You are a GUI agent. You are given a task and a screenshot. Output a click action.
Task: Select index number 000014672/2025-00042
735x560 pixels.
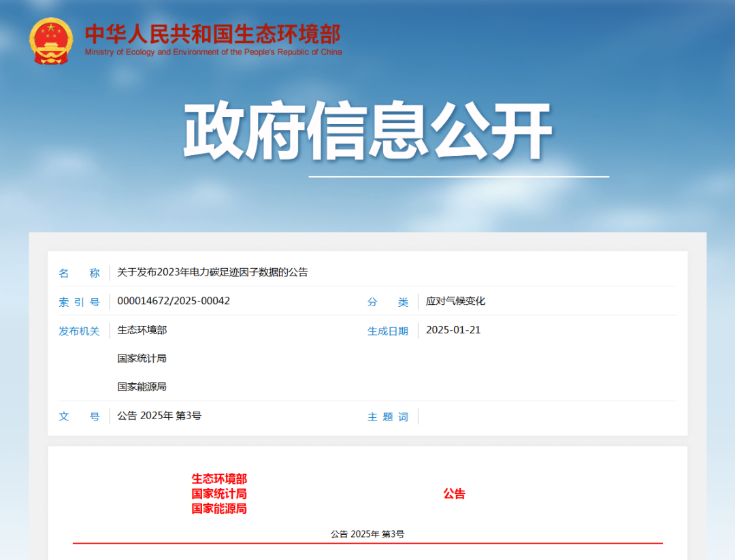pyautogui.click(x=174, y=301)
